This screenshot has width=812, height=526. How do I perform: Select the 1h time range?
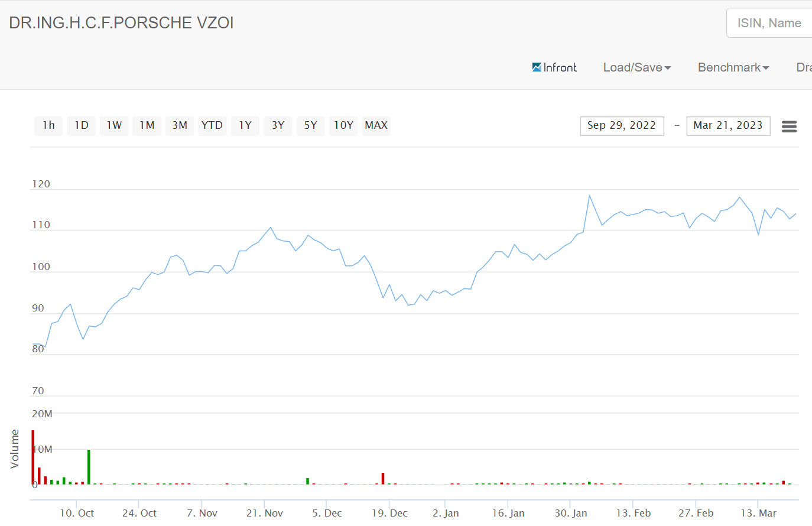click(48, 125)
